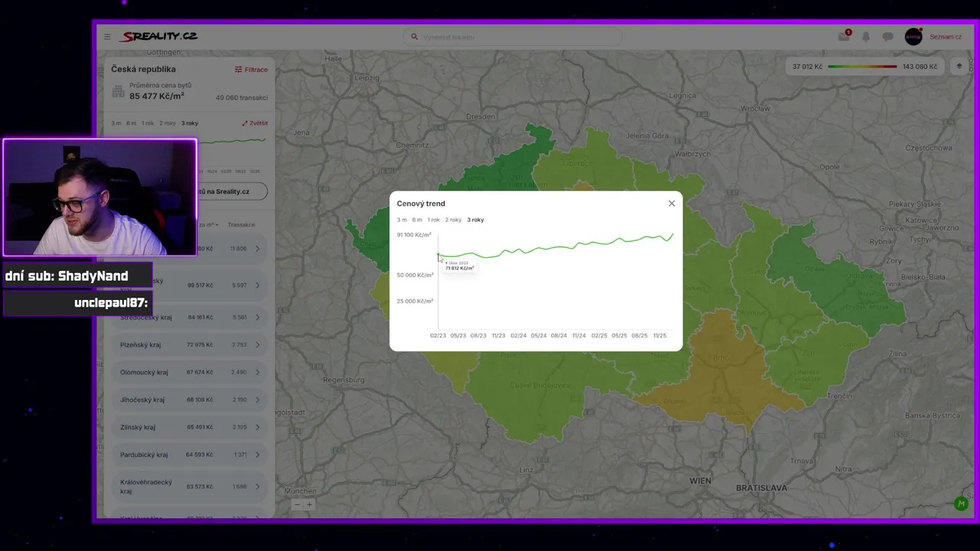
Task: Expand the Pardubický kraj row arrow
Action: (257, 455)
